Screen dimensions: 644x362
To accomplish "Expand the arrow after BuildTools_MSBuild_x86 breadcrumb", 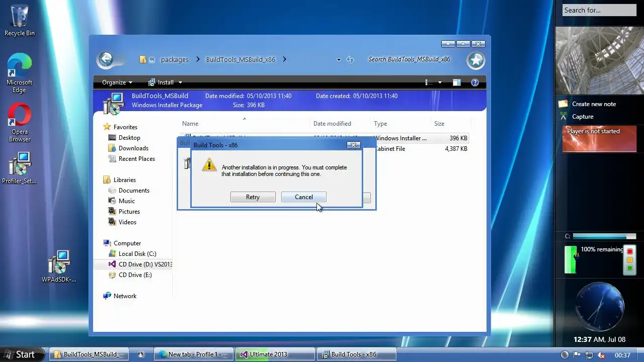I will coord(284,59).
